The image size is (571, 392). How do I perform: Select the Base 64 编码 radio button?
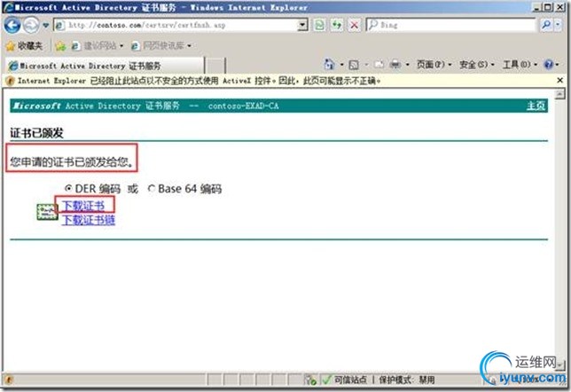(152, 188)
